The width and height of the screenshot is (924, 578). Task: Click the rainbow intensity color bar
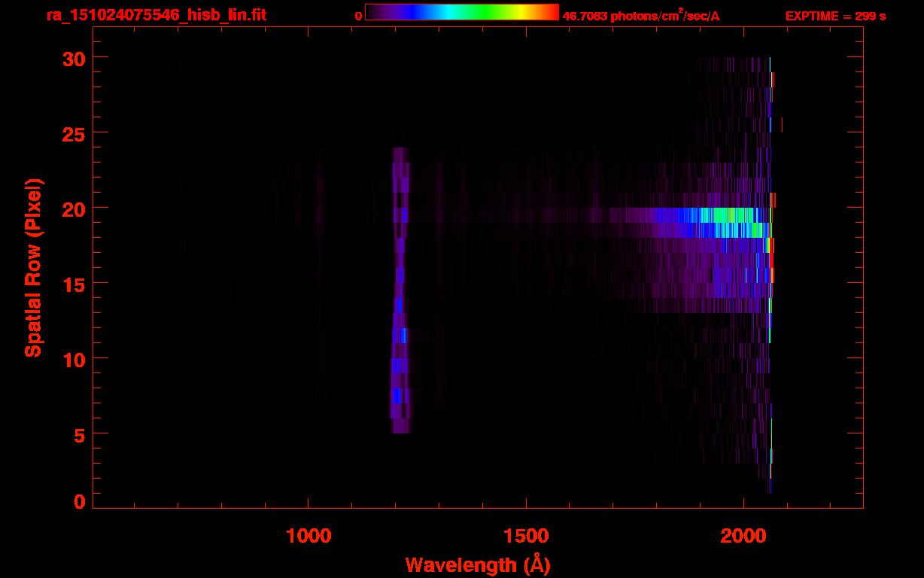point(462,12)
